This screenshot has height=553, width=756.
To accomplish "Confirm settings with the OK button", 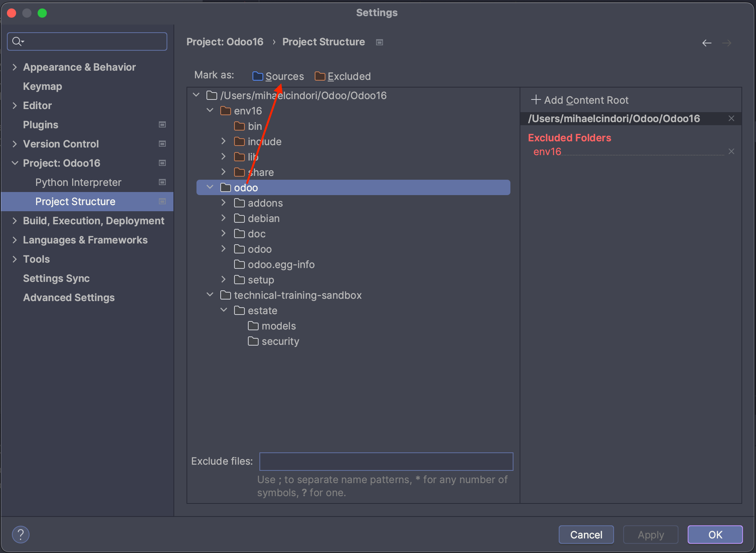I will tap(715, 534).
